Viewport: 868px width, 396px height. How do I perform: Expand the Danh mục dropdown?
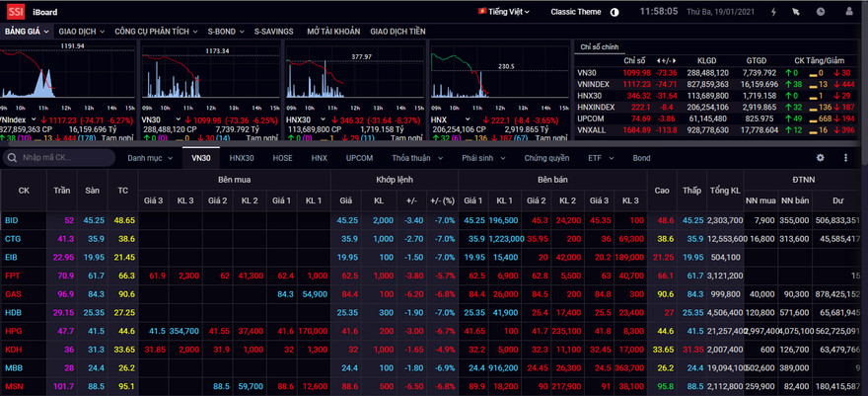[150, 158]
